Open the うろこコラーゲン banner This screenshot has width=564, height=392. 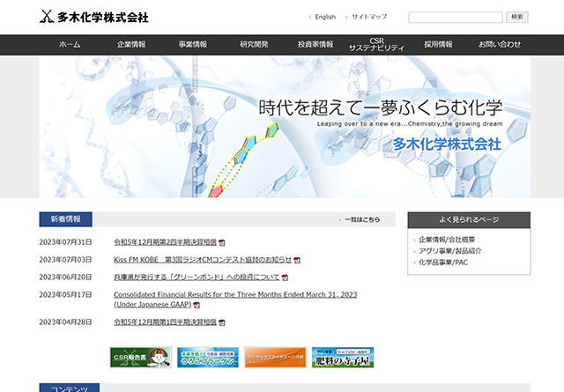pos(207,357)
